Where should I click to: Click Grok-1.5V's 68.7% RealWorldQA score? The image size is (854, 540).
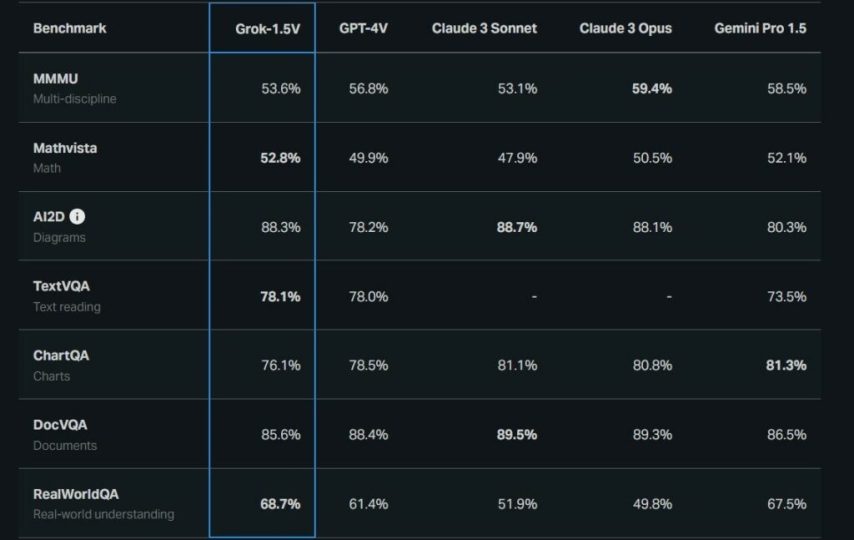tap(280, 504)
